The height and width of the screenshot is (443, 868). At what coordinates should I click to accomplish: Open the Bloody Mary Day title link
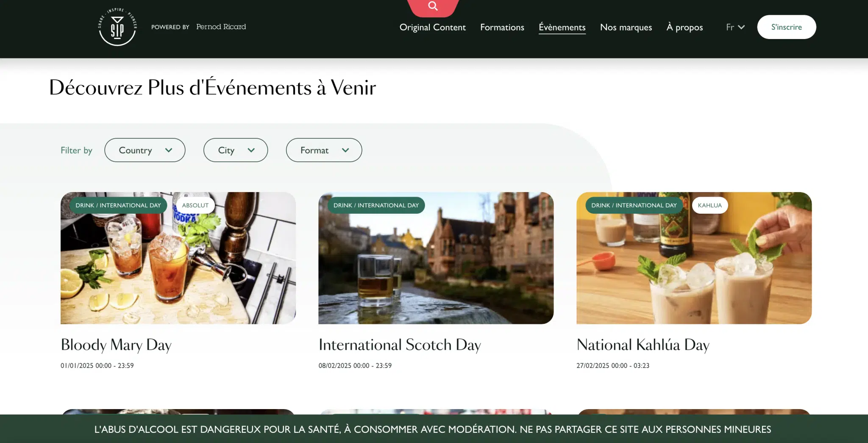tap(116, 345)
